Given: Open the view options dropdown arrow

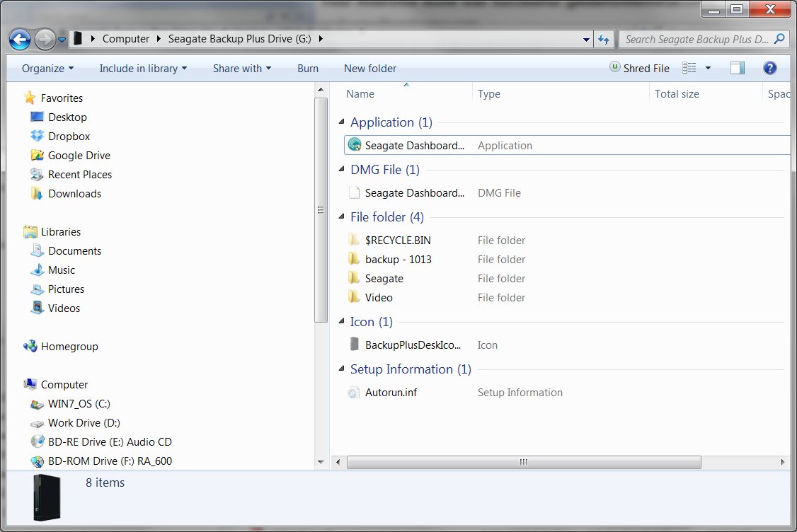Looking at the screenshot, I should pos(708,68).
